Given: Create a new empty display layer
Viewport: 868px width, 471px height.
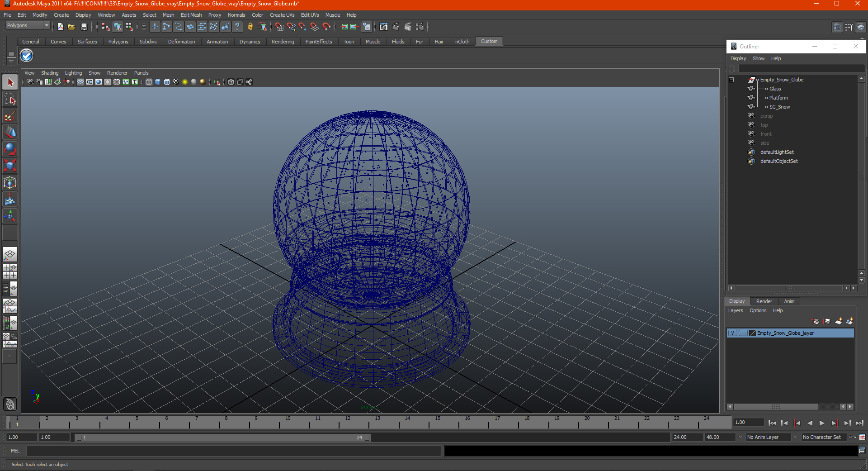Looking at the screenshot, I should 839,321.
